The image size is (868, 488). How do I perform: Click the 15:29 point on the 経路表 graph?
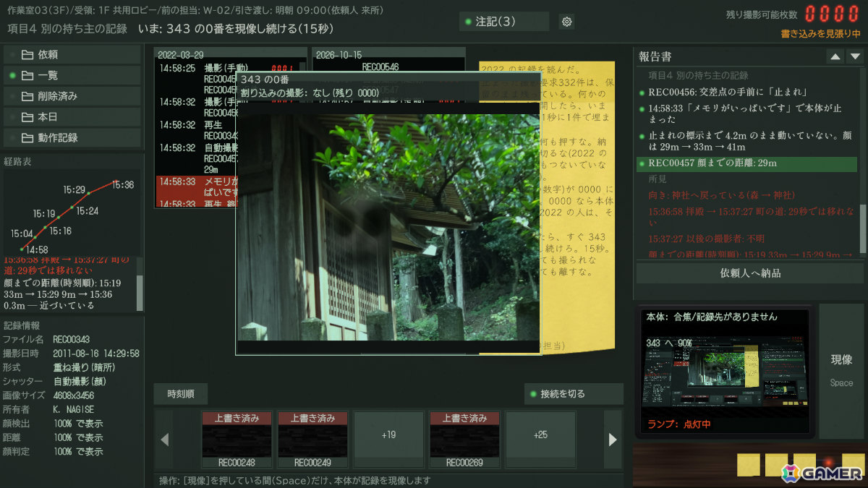[x=88, y=193]
